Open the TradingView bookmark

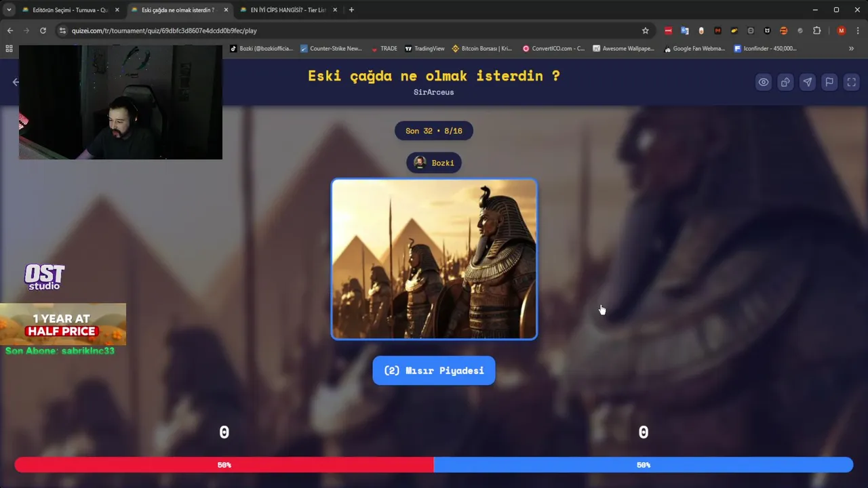click(x=425, y=49)
